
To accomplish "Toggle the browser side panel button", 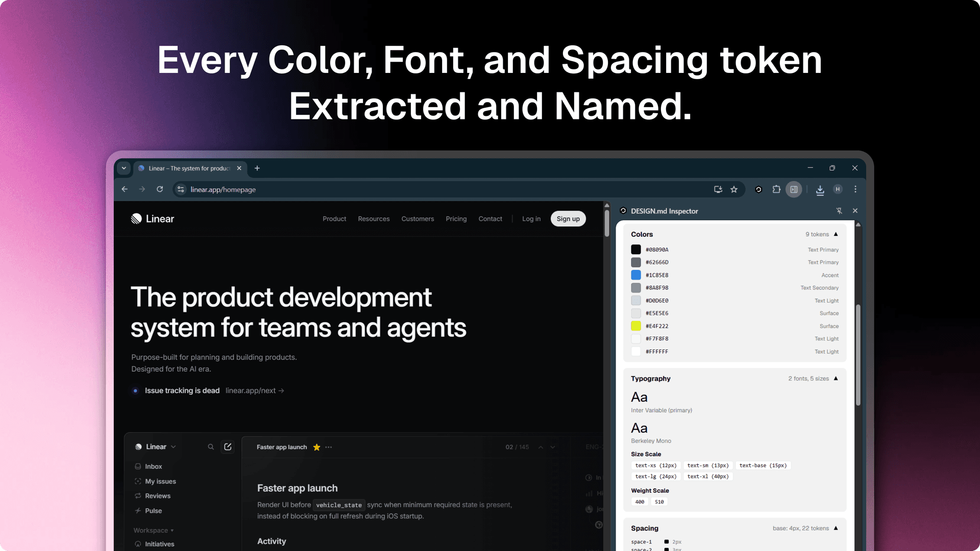I will [794, 189].
